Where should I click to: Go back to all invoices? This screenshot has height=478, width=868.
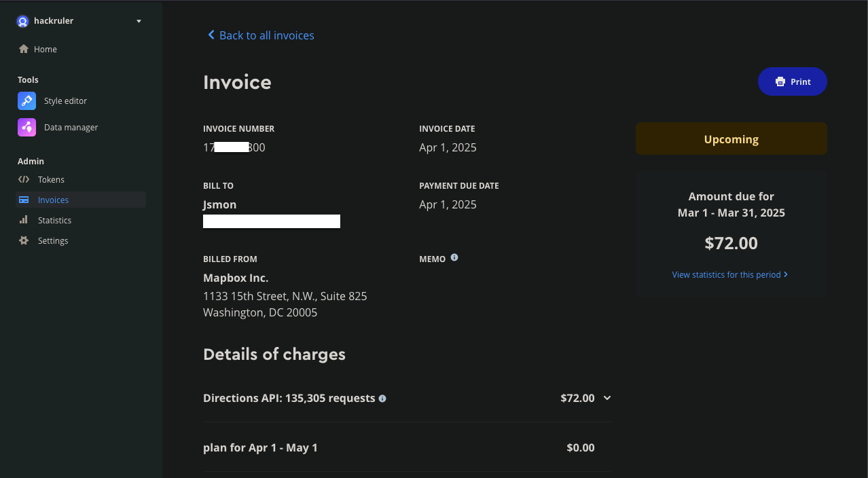[260, 35]
